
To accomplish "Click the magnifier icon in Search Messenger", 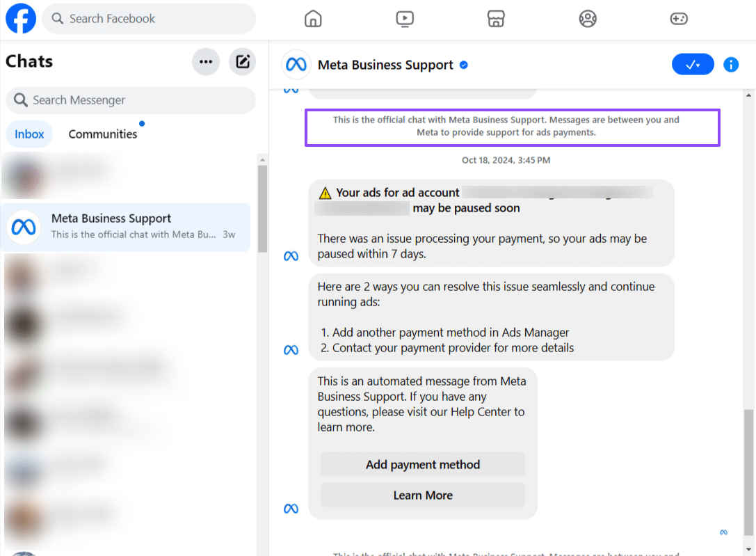I will (x=20, y=100).
